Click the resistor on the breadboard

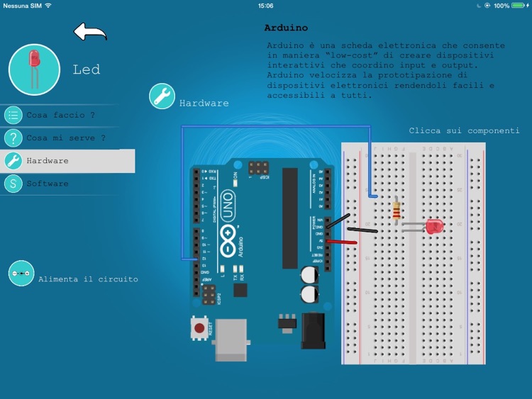[397, 210]
